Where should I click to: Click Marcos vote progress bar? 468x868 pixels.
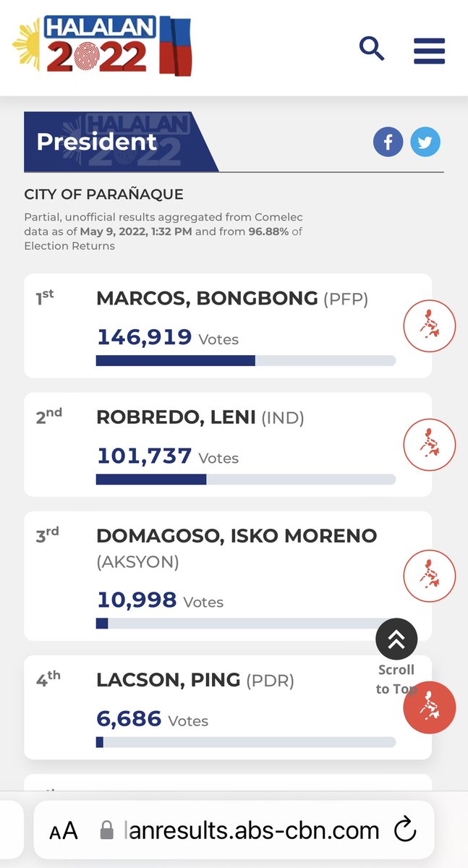[246, 360]
